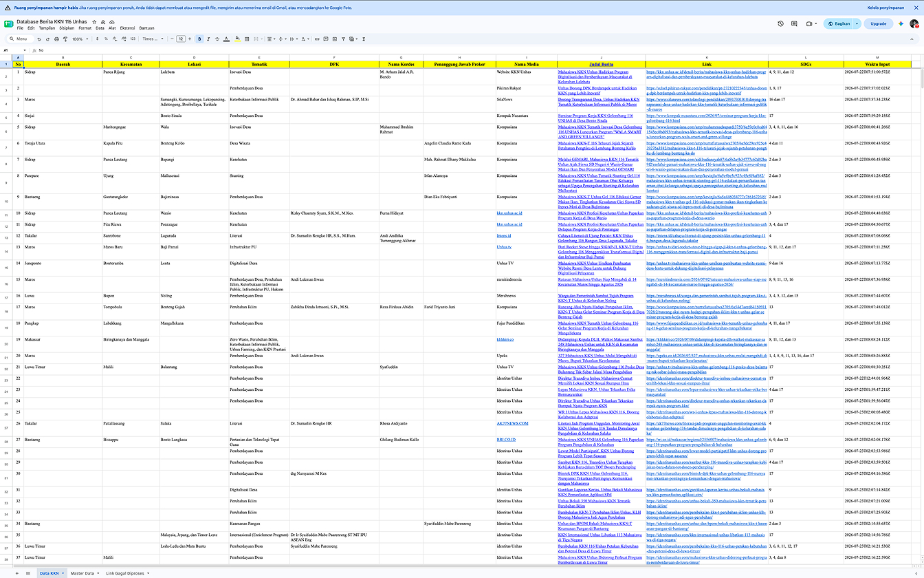Expand the A1 name box dropdown
Screen dimensions: 924x578
pyautogui.click(x=25, y=50)
